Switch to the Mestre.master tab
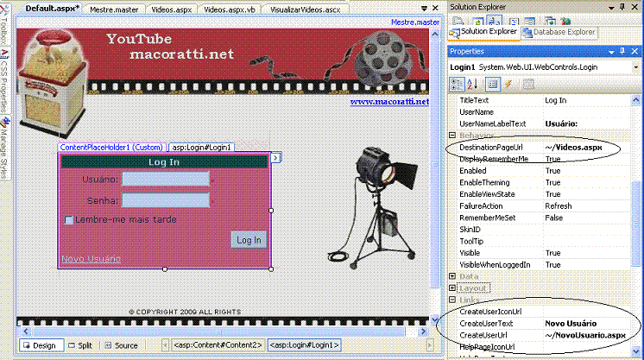The image size is (644, 360). coord(114,9)
